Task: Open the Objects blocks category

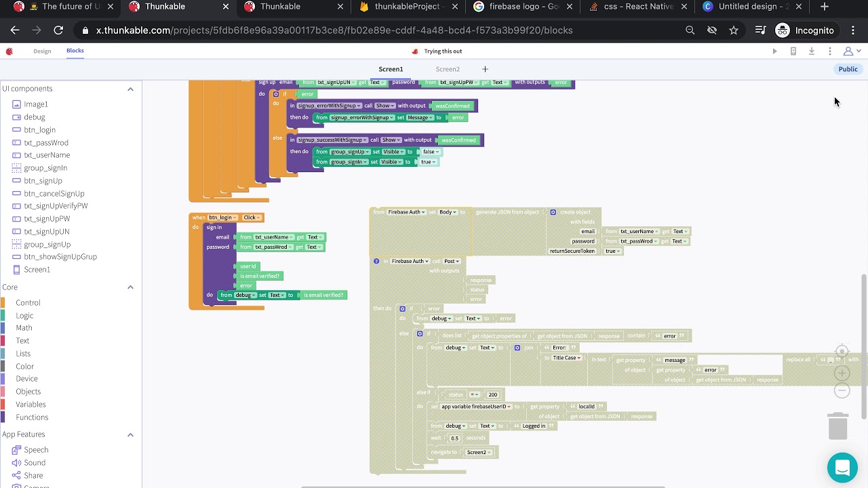Action: coord(28,392)
